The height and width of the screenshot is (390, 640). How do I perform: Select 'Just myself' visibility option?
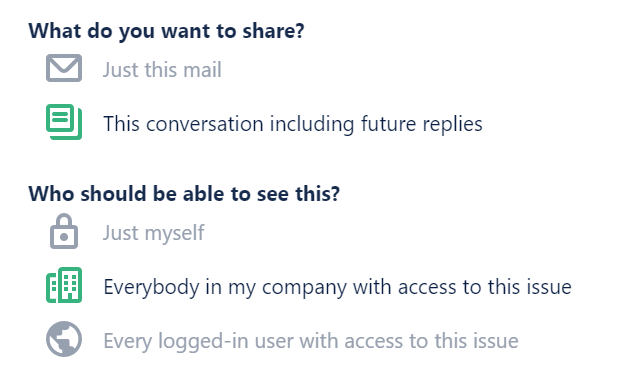153,233
